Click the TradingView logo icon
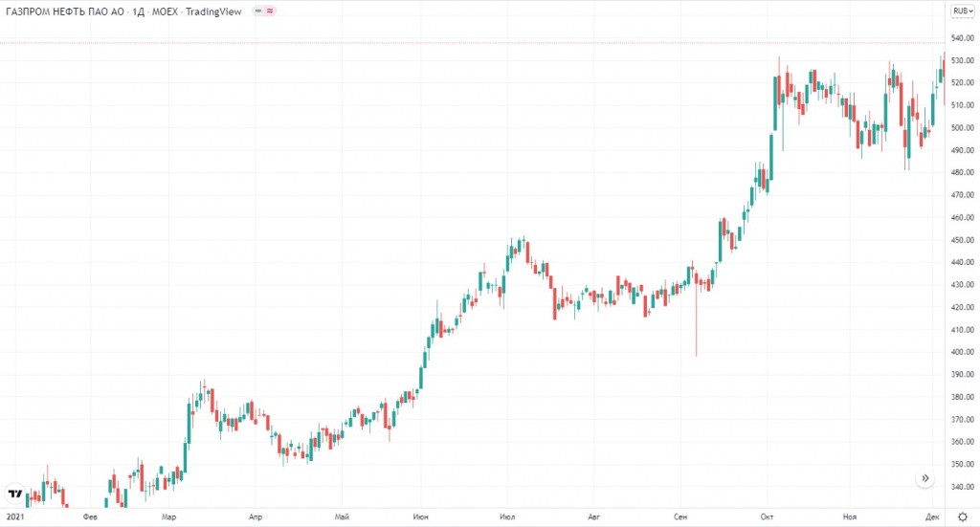The width and height of the screenshot is (980, 527). 15,494
